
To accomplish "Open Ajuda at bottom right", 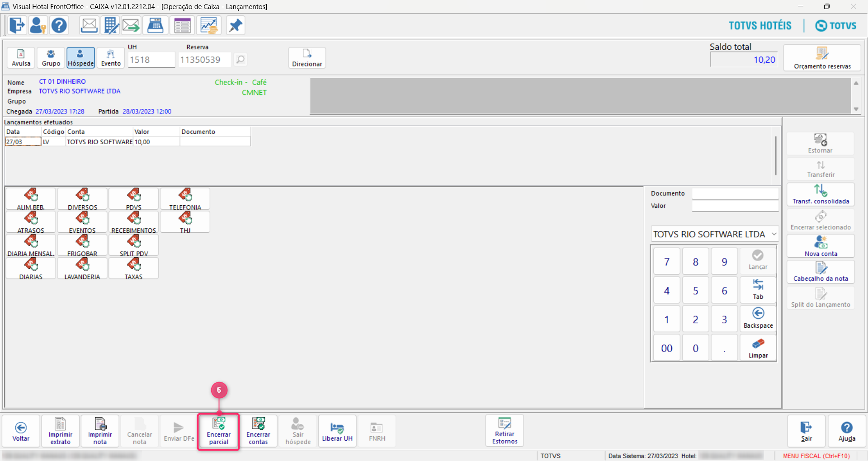I will (846, 432).
